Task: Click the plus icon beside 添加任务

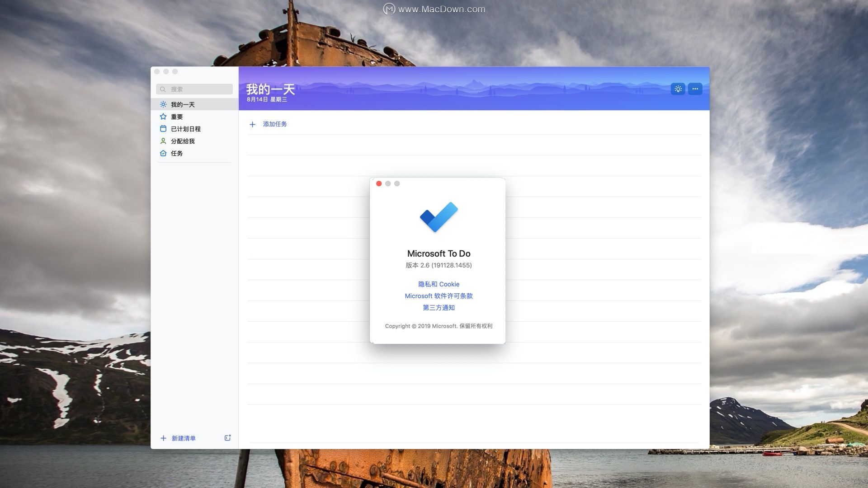Action: (252, 124)
